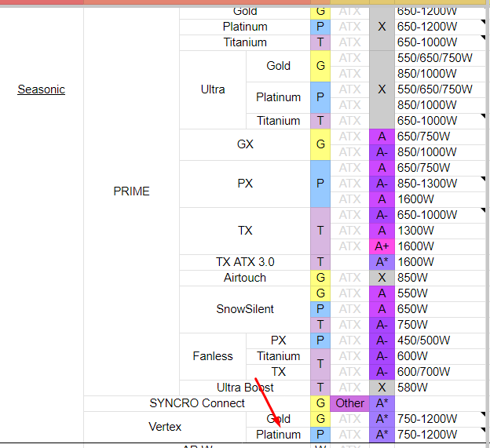Select the Titanium cell under Ultra
The width and height of the screenshot is (490, 448).
coord(278,121)
